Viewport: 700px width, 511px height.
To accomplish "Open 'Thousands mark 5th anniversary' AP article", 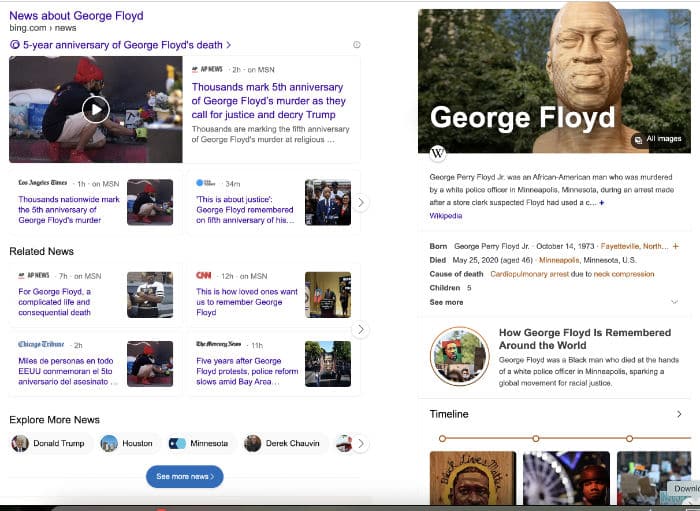I will click(268, 101).
